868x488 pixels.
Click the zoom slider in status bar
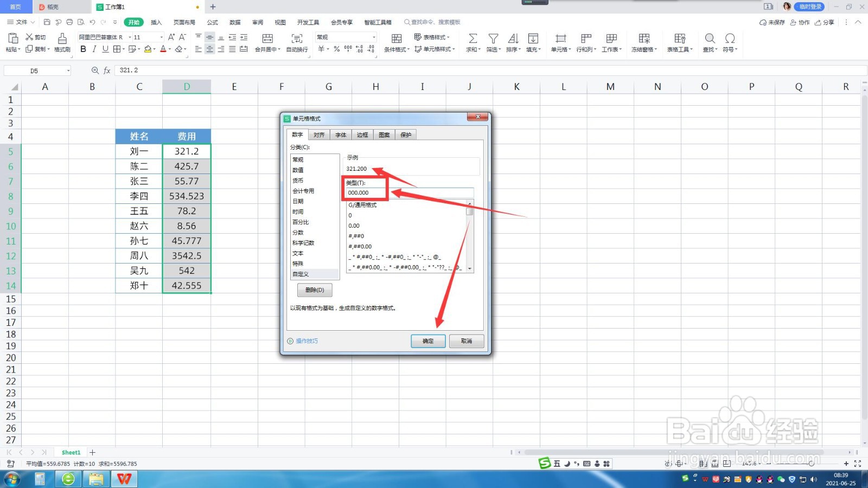click(x=810, y=464)
